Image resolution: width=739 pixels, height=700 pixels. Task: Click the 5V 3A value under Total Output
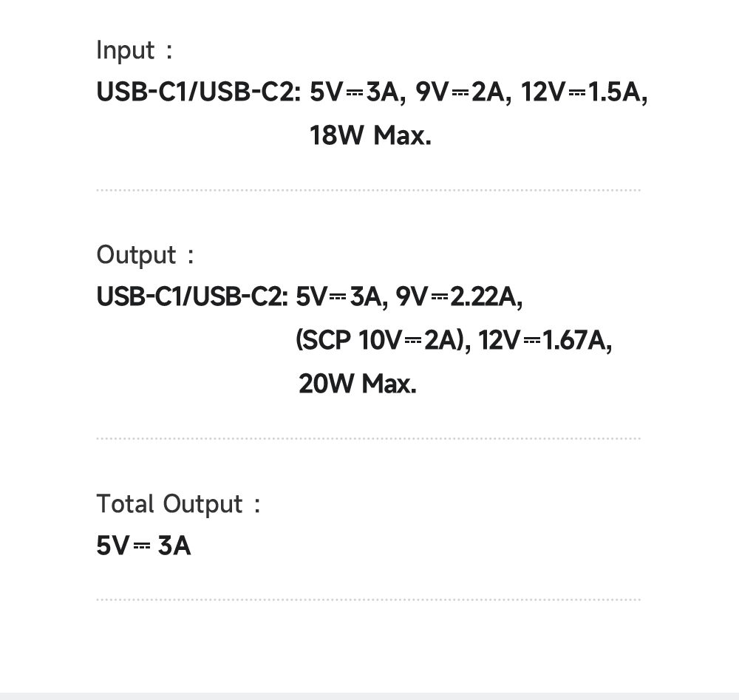coord(143,546)
